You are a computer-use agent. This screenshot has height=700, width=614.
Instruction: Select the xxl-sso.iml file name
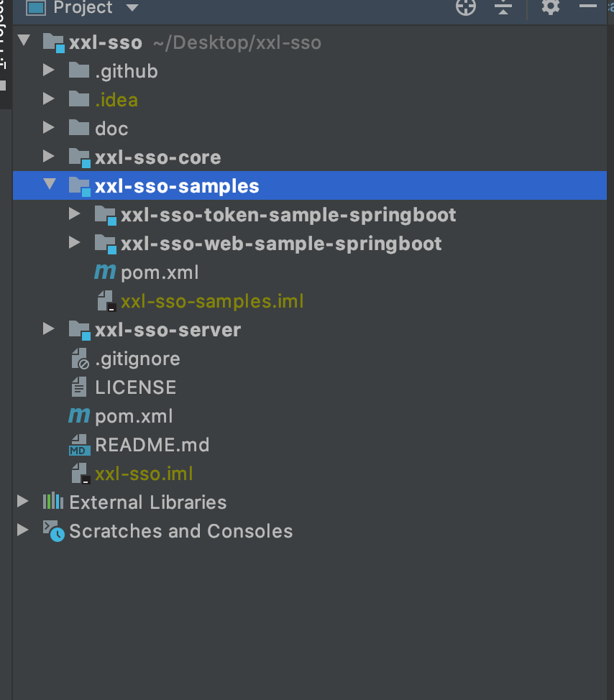(x=144, y=474)
